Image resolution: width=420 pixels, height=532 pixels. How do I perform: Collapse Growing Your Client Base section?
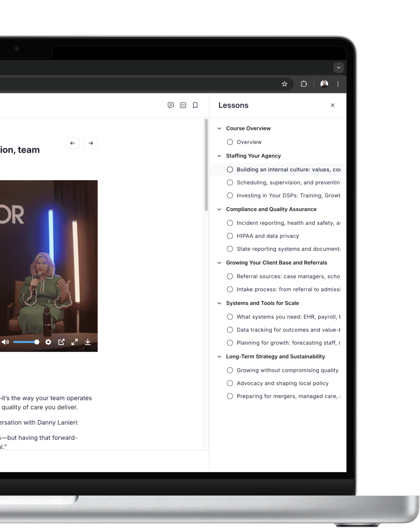[219, 263]
